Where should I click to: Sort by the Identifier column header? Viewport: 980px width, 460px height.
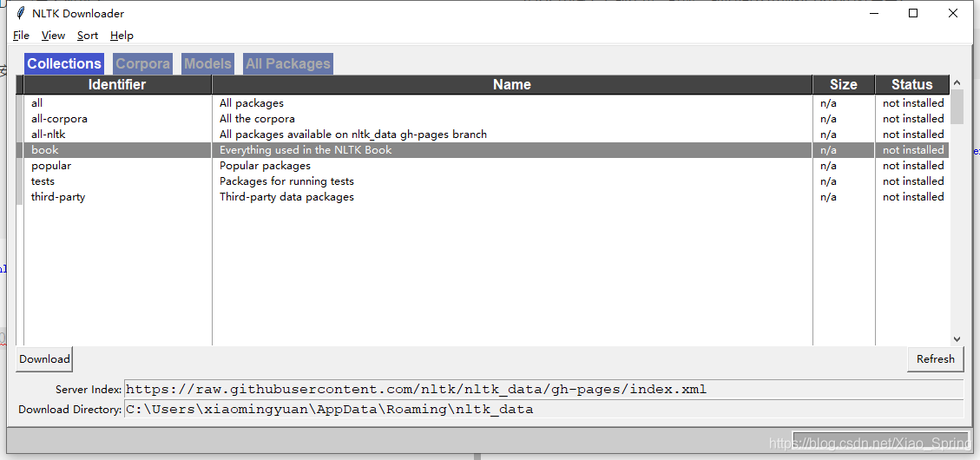click(x=117, y=84)
